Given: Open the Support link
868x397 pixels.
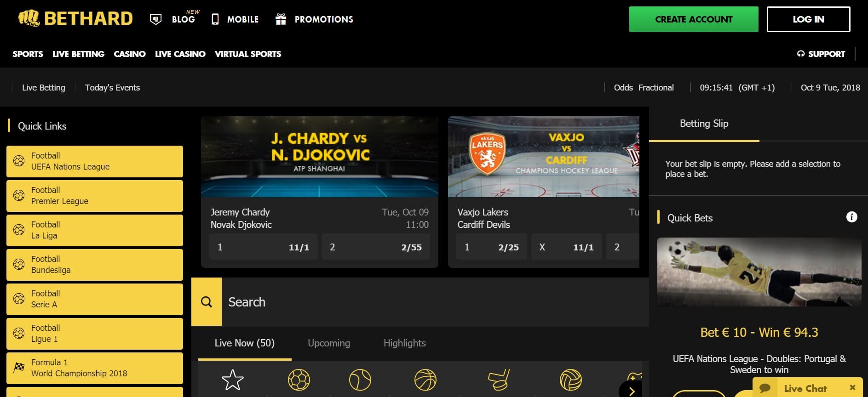Looking at the screenshot, I should tap(827, 54).
